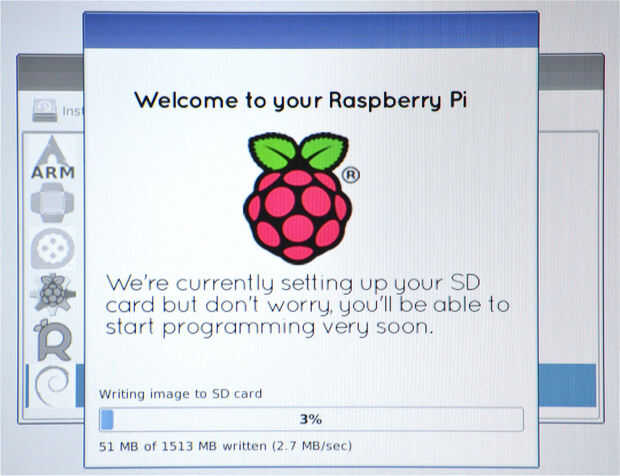Click the blue filled portion of progress bar

107,419
